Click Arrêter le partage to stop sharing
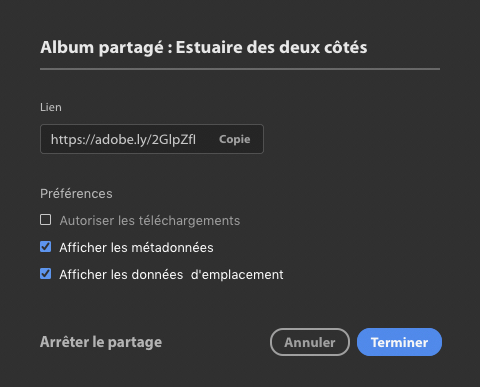 101,342
